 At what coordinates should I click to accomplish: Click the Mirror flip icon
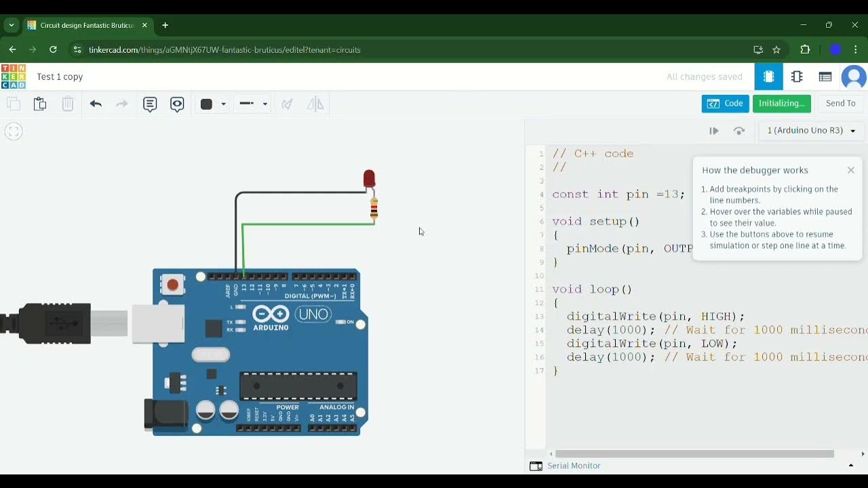pyautogui.click(x=315, y=104)
